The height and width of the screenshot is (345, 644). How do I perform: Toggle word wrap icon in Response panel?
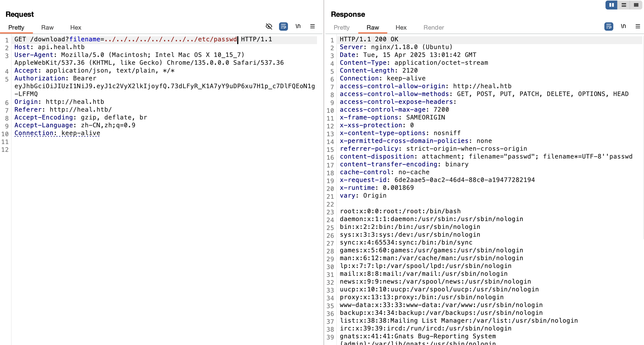point(609,27)
